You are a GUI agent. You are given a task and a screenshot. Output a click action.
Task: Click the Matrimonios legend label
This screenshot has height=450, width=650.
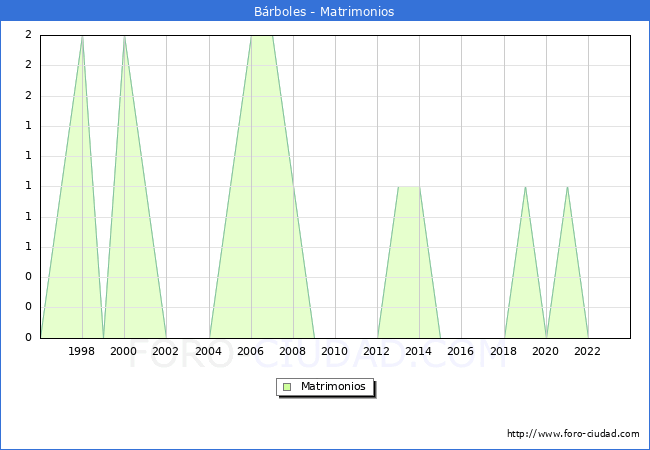(333, 386)
